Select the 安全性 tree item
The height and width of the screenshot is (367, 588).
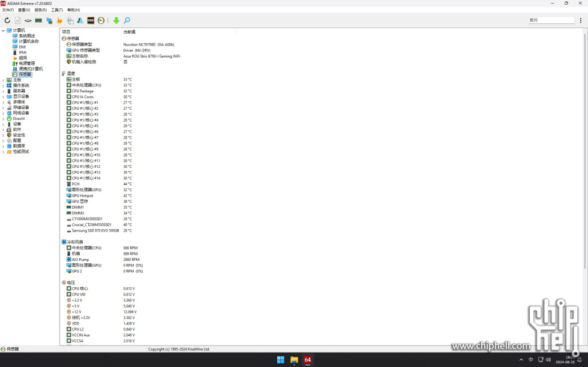pos(19,135)
